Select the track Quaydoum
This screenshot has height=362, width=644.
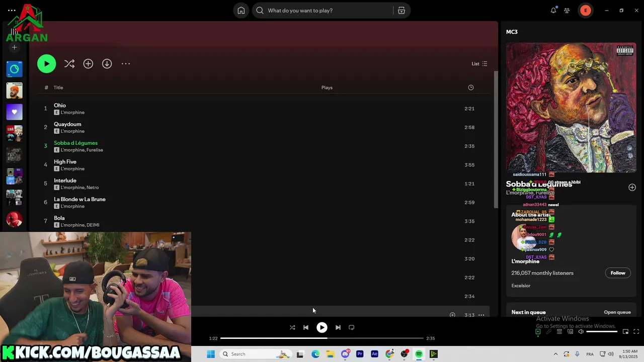[263, 127]
